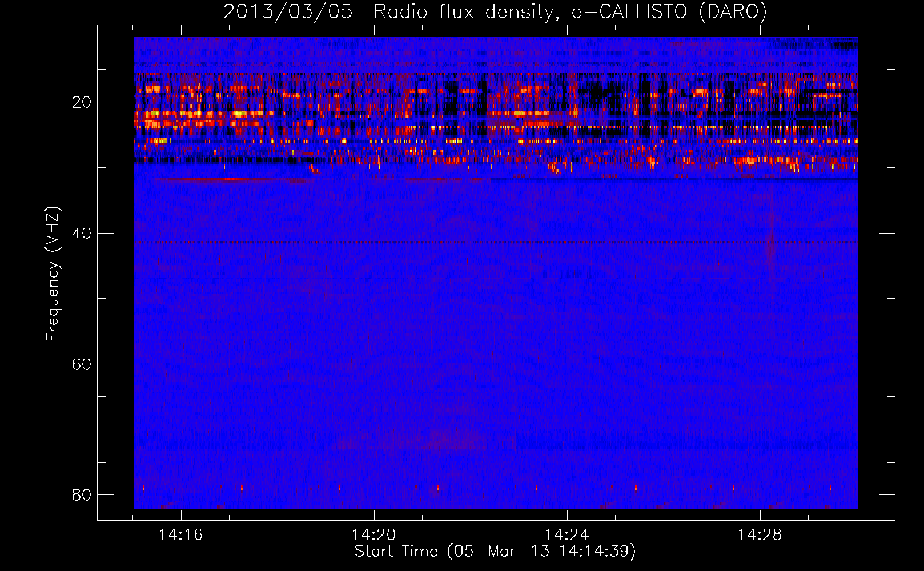The width and height of the screenshot is (924, 571).
Task: Click the 40 frequency tick label
Action: [82, 233]
